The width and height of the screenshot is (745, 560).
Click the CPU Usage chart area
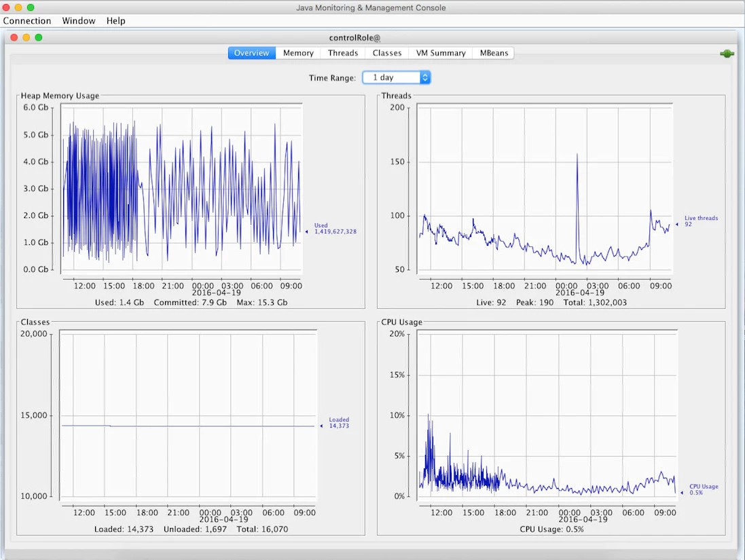click(x=547, y=415)
